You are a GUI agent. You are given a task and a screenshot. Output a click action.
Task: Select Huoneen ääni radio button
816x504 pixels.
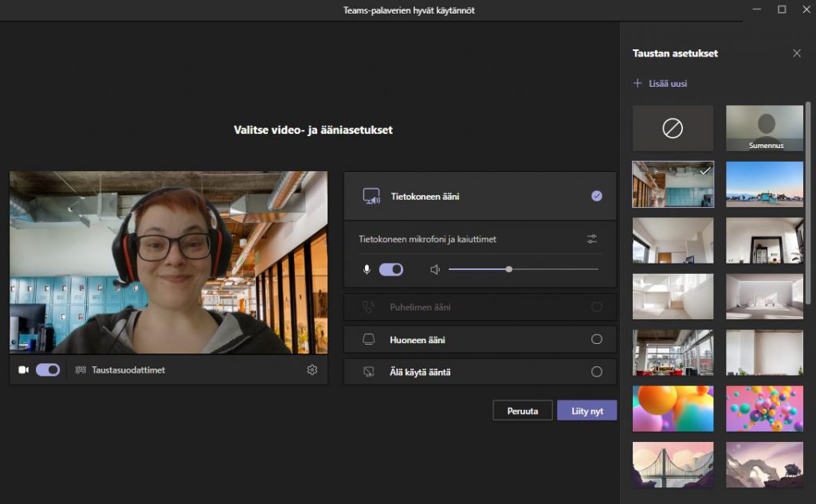pos(596,339)
